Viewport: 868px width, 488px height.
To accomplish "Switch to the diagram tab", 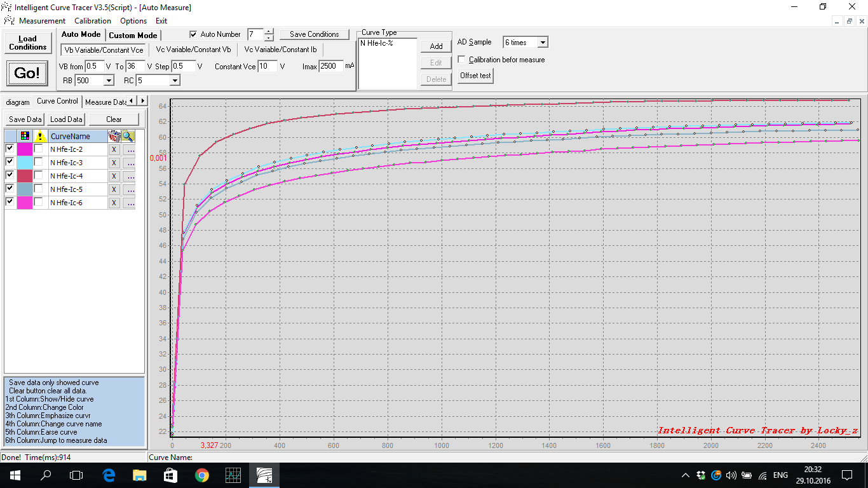I will point(18,102).
